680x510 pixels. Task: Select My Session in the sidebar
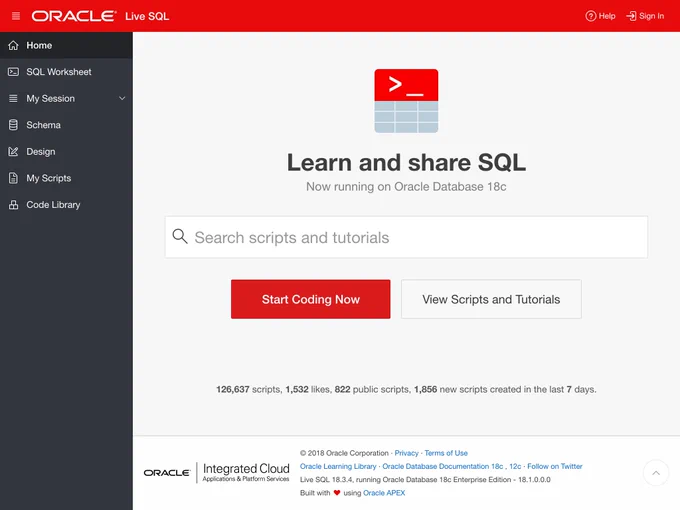66,98
